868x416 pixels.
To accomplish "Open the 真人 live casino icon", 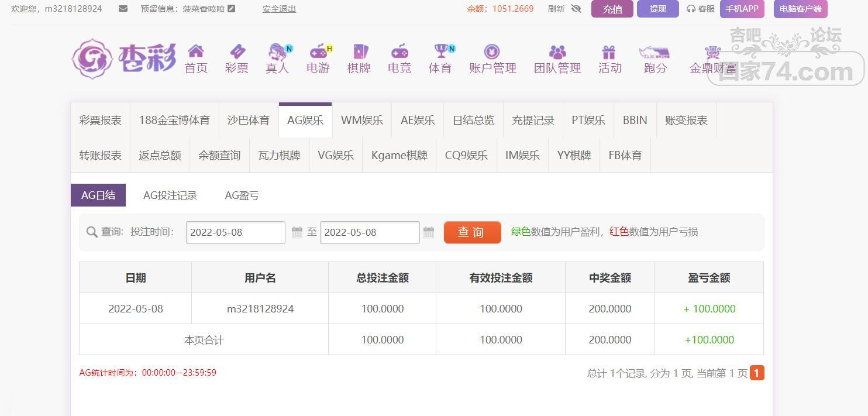I will [279, 51].
